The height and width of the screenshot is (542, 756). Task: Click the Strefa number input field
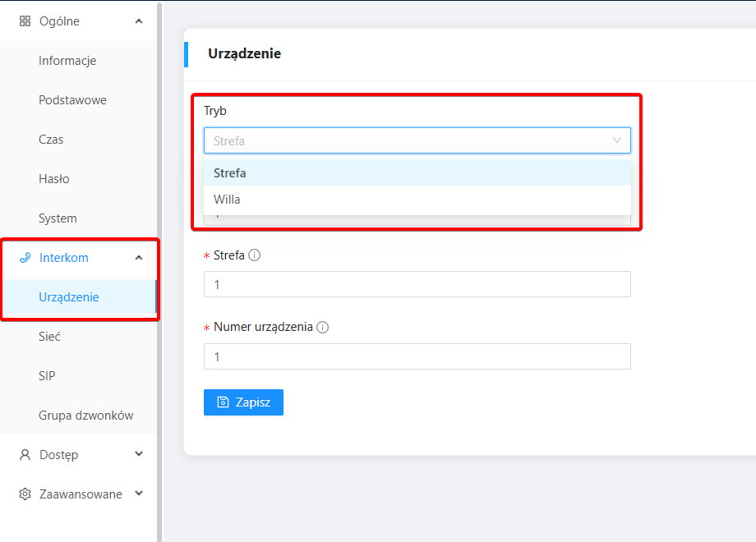tap(417, 284)
